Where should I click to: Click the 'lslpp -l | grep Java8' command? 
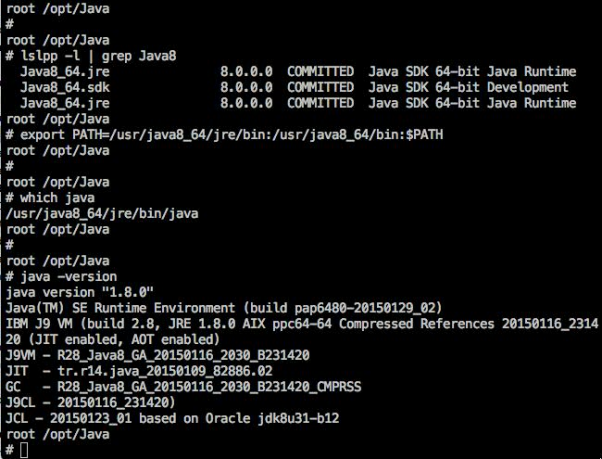coord(98,55)
